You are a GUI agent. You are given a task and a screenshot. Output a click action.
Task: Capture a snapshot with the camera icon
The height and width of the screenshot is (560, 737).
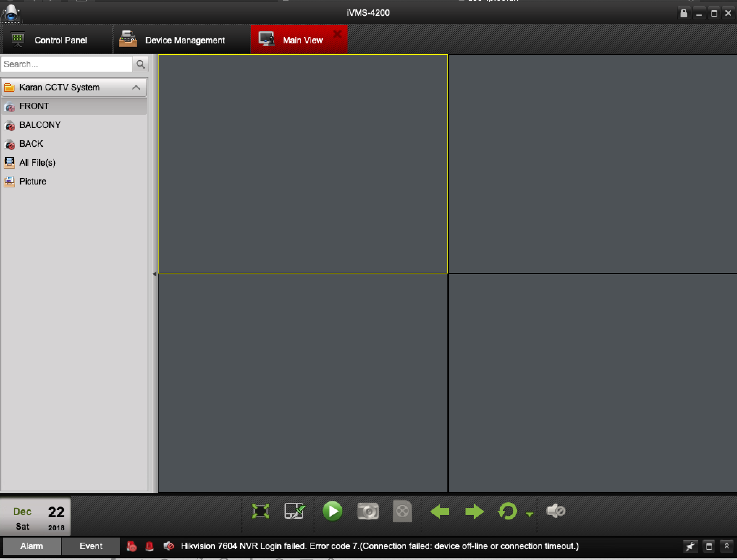[x=368, y=511]
